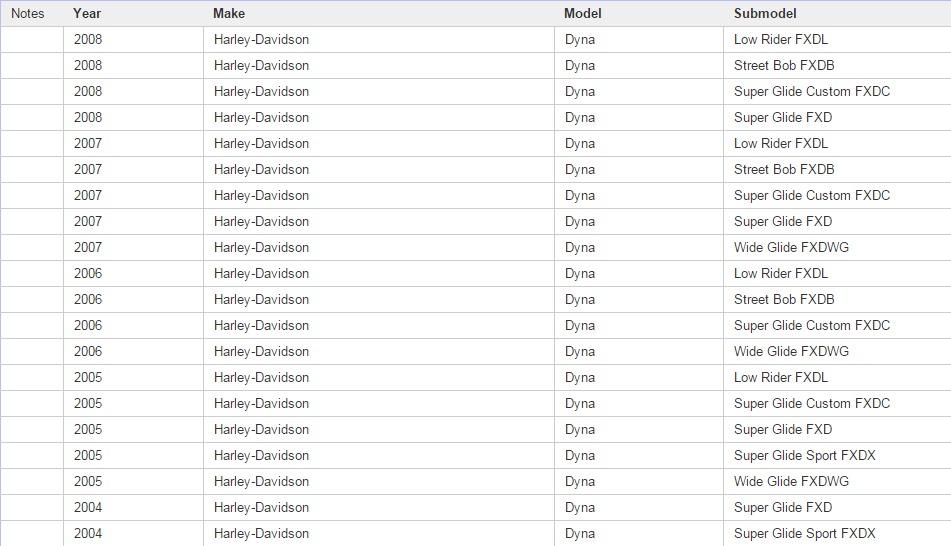Click the Submodel column header
The height and width of the screenshot is (546, 951).
click(x=765, y=14)
